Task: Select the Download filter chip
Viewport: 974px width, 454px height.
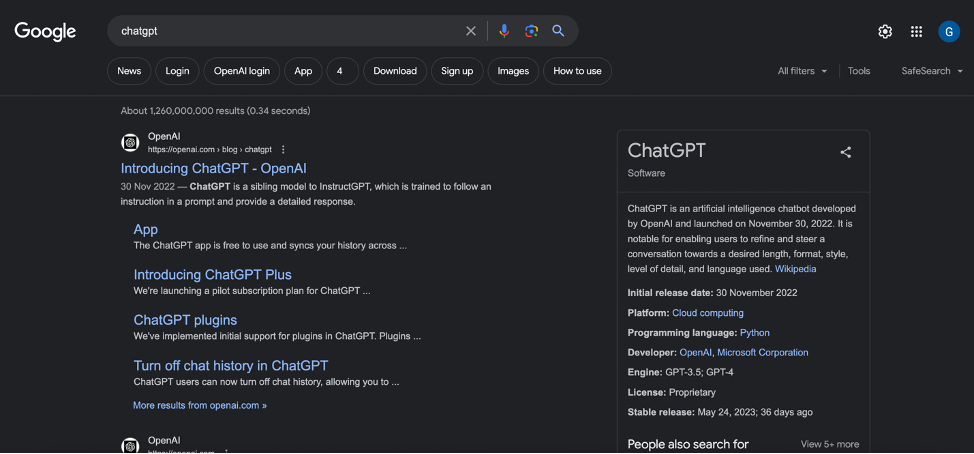Action: 395,71
